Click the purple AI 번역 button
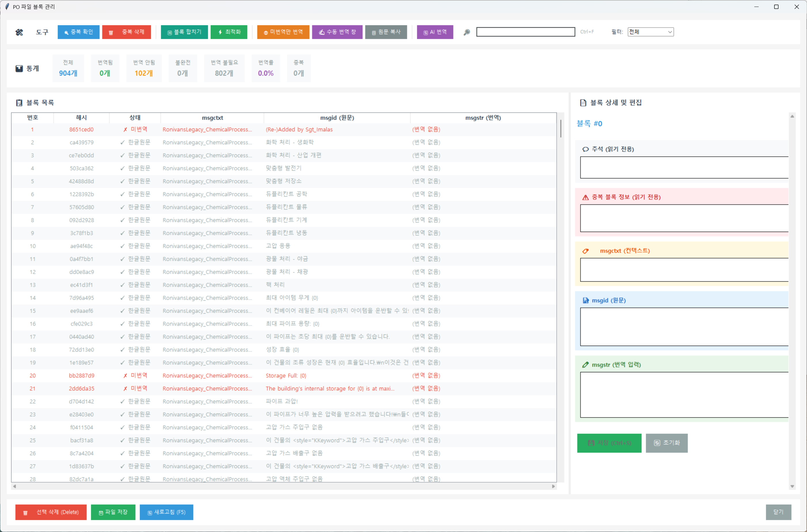The width and height of the screenshot is (807, 532). tap(435, 32)
